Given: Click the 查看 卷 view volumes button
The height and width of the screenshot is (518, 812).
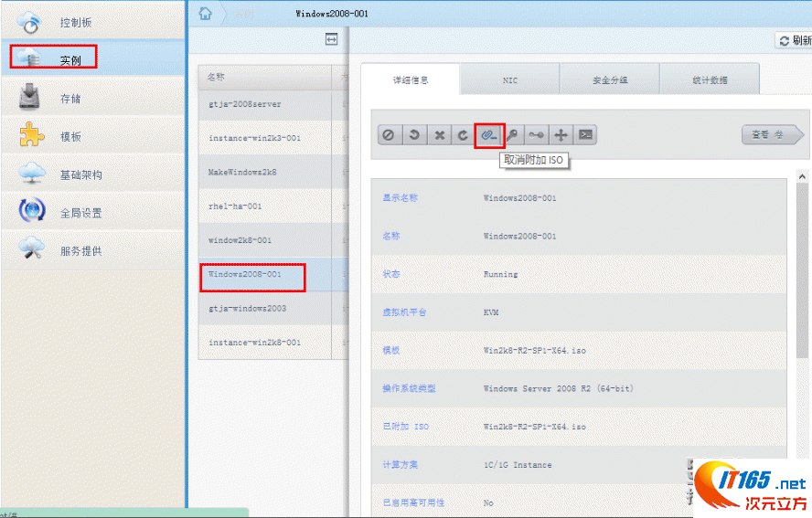Looking at the screenshot, I should [x=773, y=135].
